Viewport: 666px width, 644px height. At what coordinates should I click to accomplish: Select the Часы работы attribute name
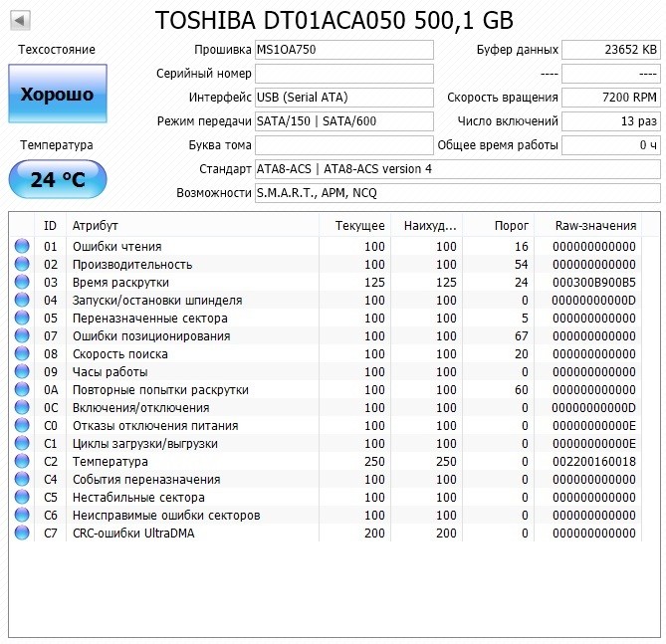111,371
